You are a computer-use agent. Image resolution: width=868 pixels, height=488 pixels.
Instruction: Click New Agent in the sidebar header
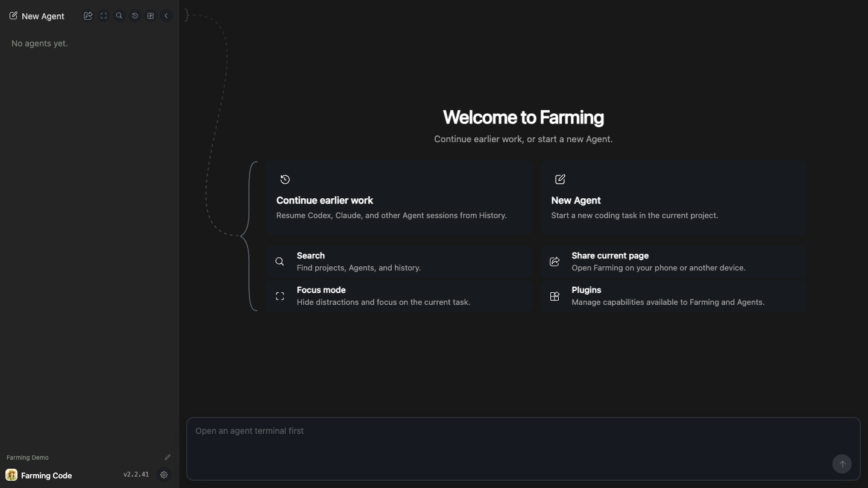click(x=37, y=16)
